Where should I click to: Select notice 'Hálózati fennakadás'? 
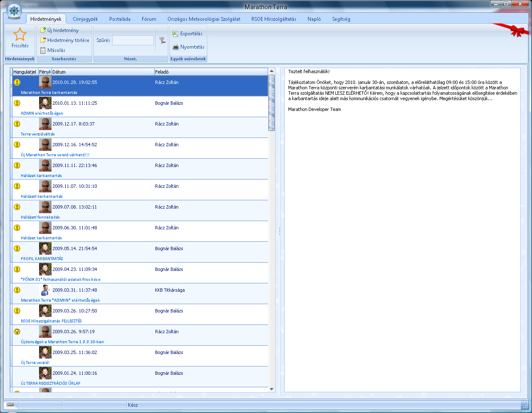[x=40, y=217]
